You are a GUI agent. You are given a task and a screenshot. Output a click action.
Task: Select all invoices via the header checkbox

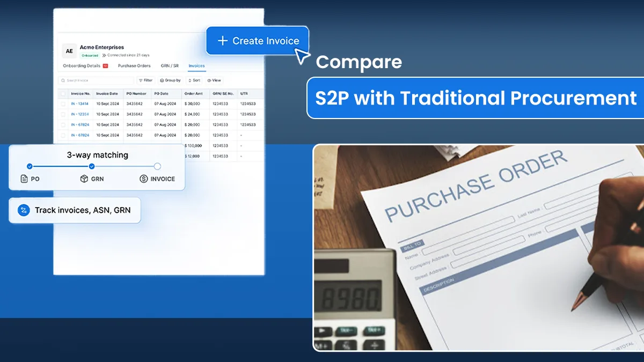(x=63, y=94)
